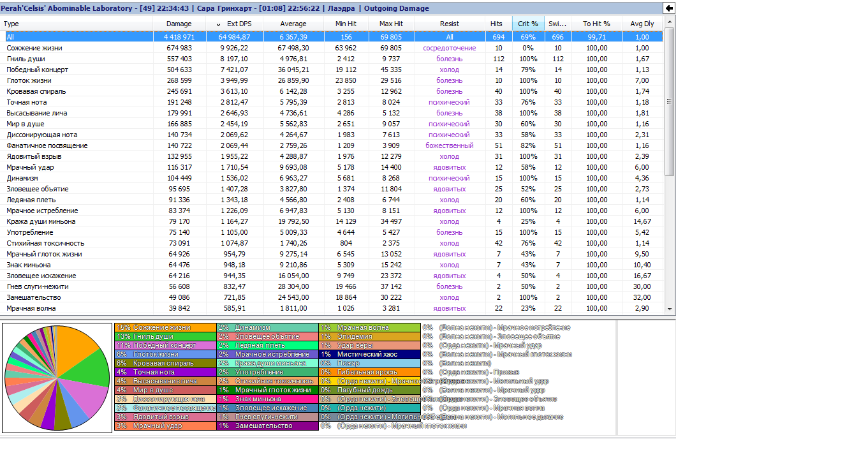The width and height of the screenshot is (868, 474).
Task: Select the Высасывание лича row
Action: [332, 113]
